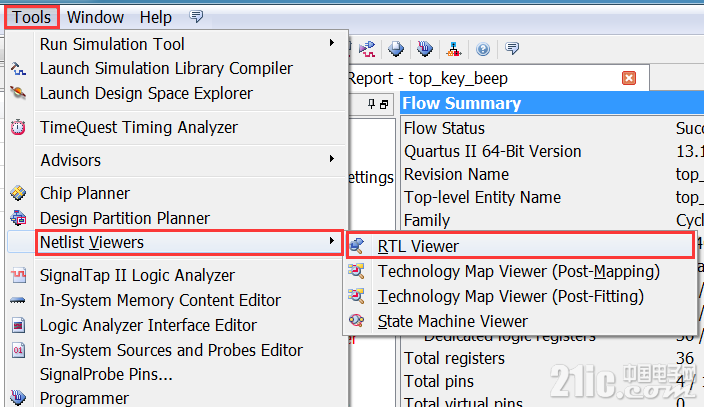Viewport: 704px width, 407px height.
Task: Click the Logic Analyzer Interface Editor icon
Action: pyautogui.click(x=18, y=325)
